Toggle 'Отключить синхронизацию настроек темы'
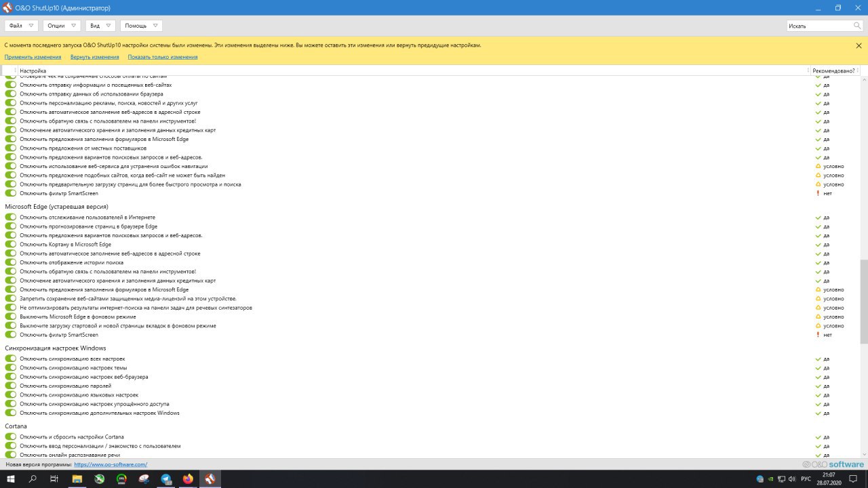The image size is (868, 488). click(x=10, y=368)
